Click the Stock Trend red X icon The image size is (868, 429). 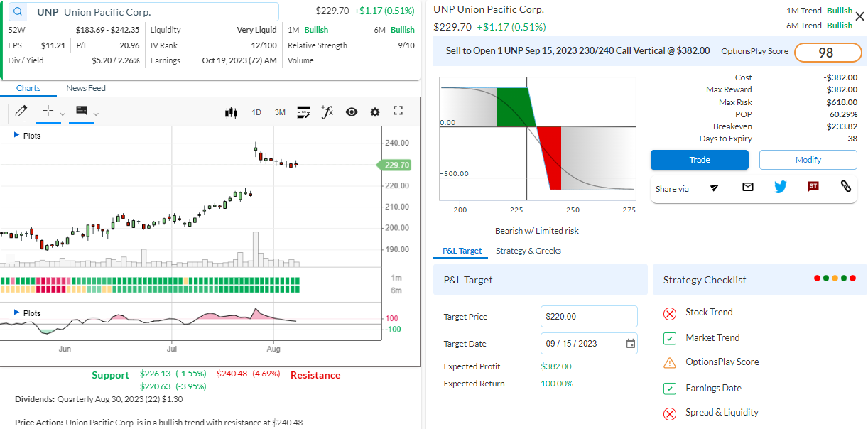tap(669, 313)
